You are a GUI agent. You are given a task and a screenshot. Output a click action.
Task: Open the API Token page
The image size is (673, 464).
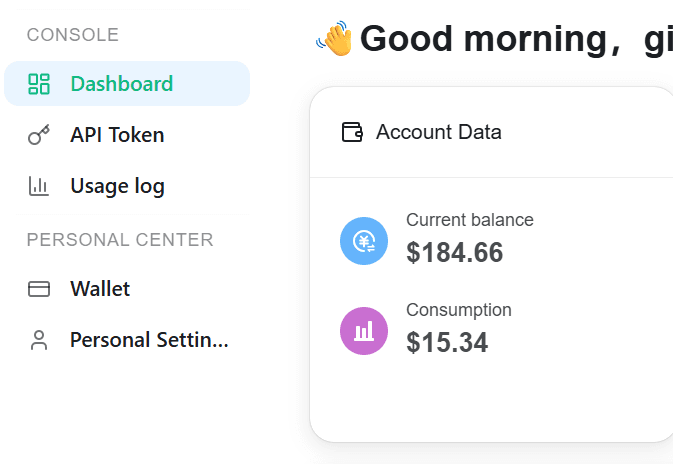127,135
